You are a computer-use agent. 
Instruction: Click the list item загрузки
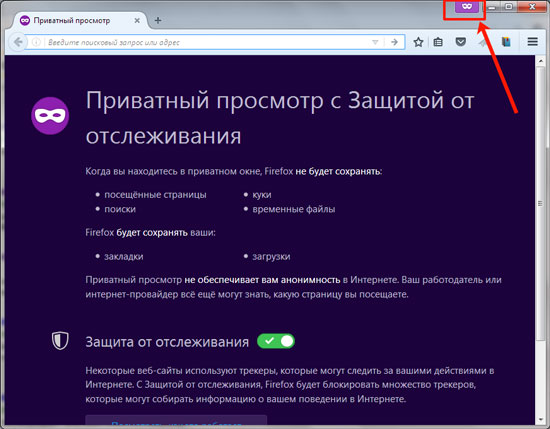point(271,256)
